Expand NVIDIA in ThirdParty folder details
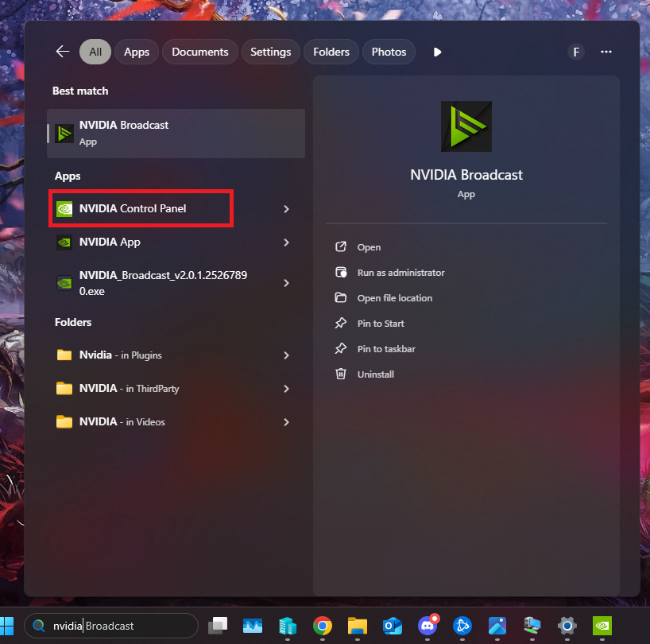The height and width of the screenshot is (644, 650). 286,389
